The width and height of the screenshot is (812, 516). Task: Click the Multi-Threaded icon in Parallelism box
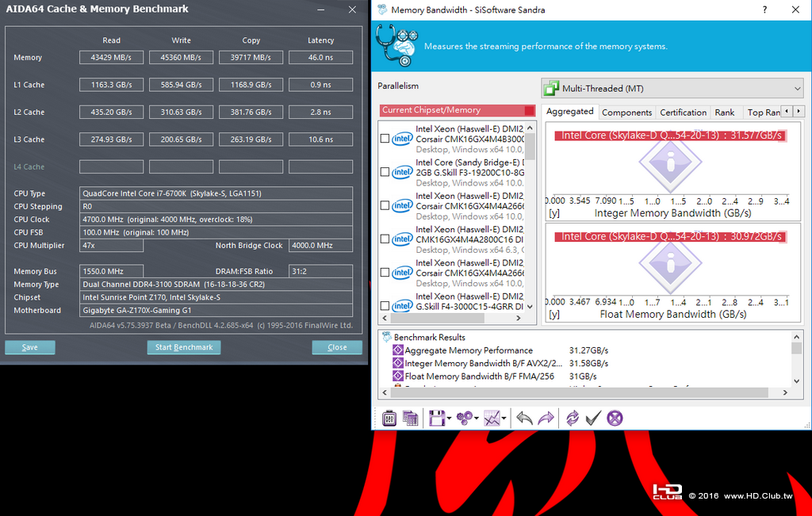coord(551,89)
